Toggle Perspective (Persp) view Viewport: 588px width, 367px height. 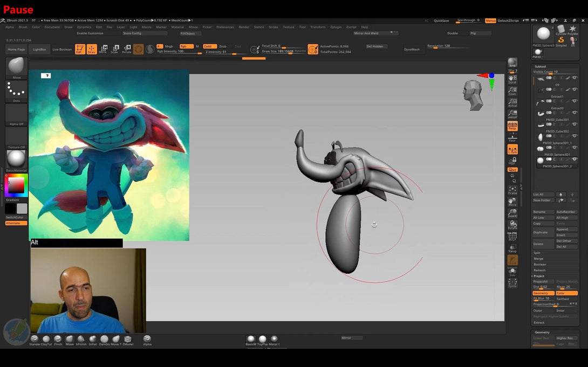[x=512, y=126]
